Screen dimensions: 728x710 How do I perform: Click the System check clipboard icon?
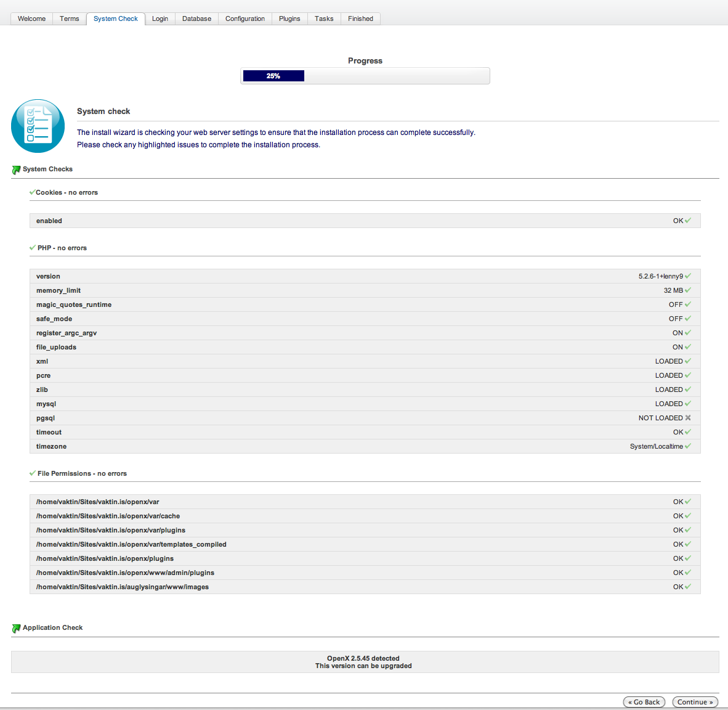pos(38,126)
